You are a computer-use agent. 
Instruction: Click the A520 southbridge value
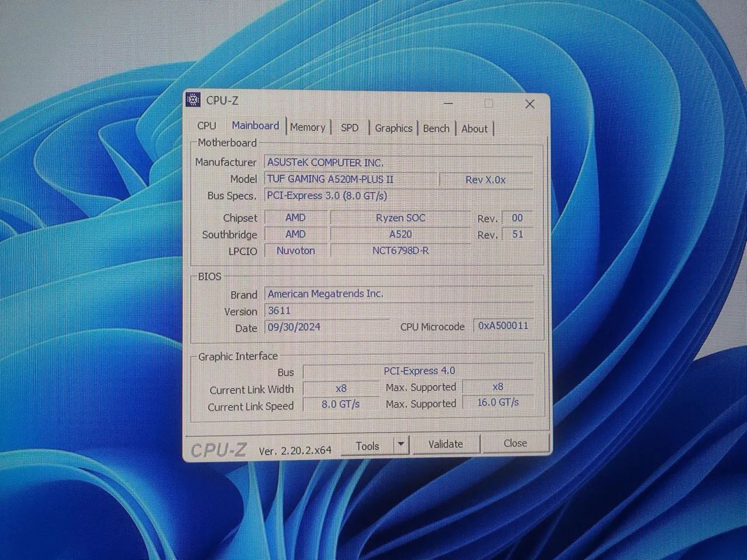400,234
